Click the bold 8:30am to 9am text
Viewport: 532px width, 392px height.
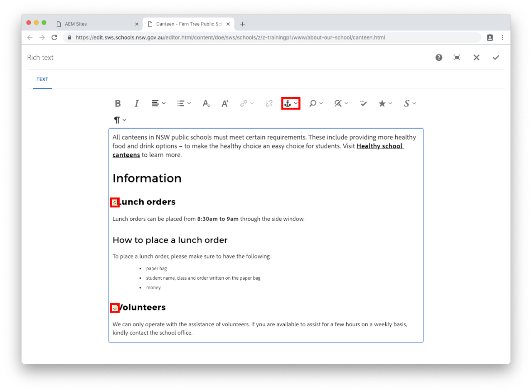218,219
